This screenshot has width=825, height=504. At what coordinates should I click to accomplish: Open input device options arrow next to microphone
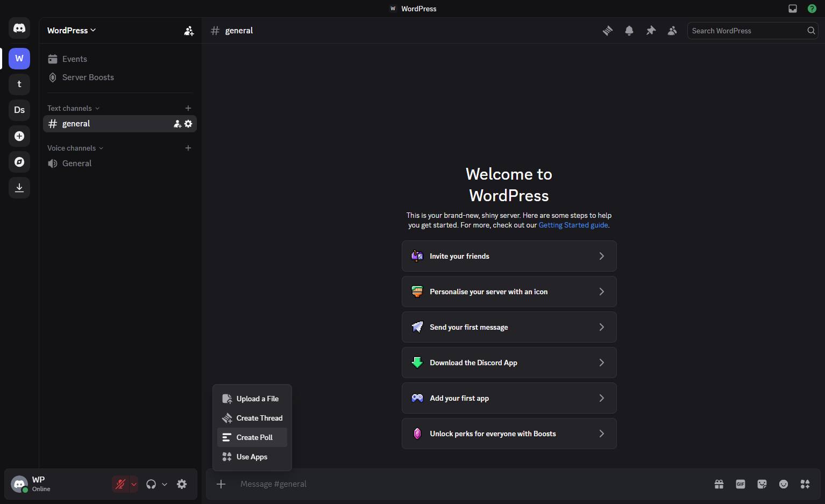134,484
